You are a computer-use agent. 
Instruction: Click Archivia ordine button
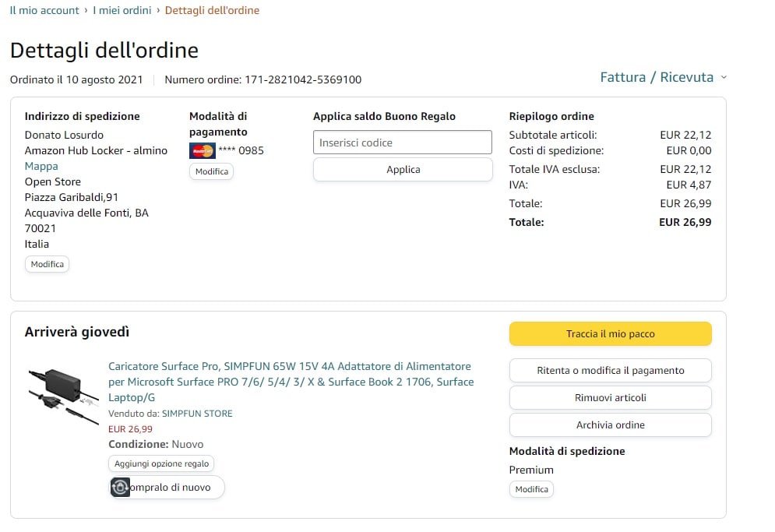610,425
